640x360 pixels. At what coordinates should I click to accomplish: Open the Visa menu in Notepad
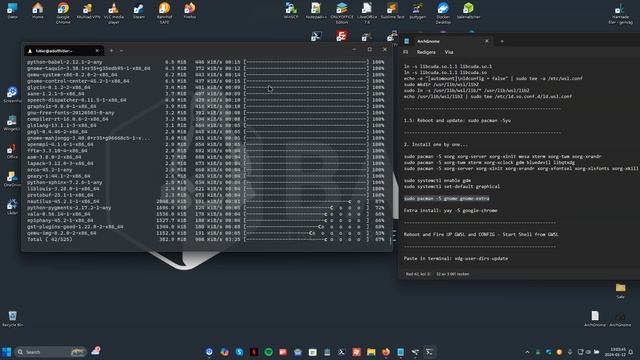click(449, 52)
